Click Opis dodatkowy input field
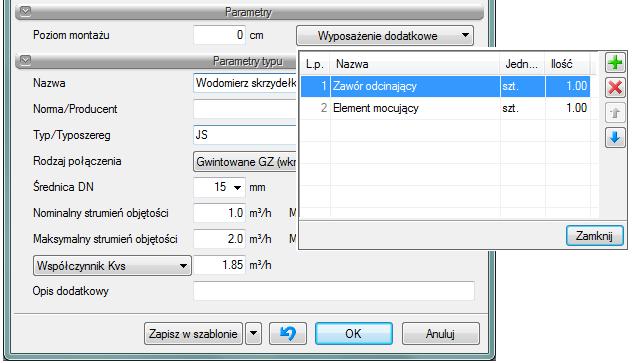This screenshot has width=632, height=363. [x=334, y=291]
